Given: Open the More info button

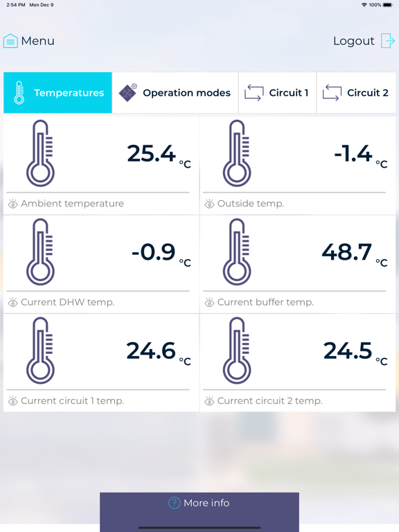Looking at the screenshot, I should tap(199, 512).
